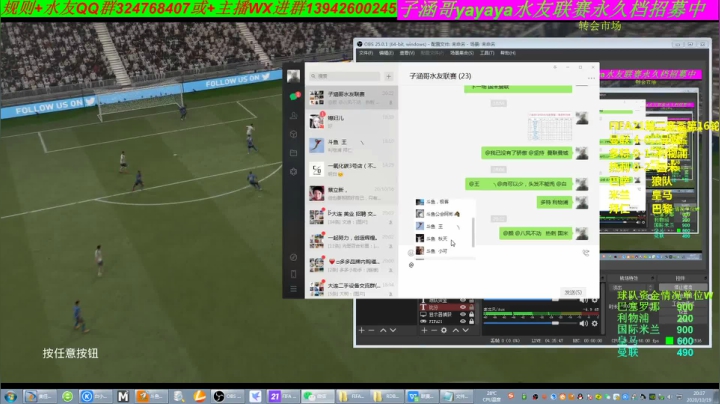Viewport: 720px width, 404px height.
Task: Select 斗鱼公会阿彬 in mention list
Action: (443, 214)
